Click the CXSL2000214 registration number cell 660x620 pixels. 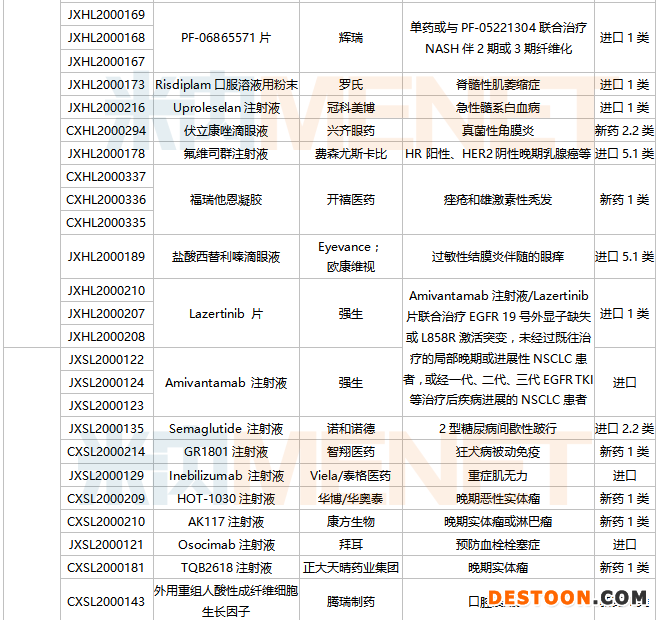(106, 452)
